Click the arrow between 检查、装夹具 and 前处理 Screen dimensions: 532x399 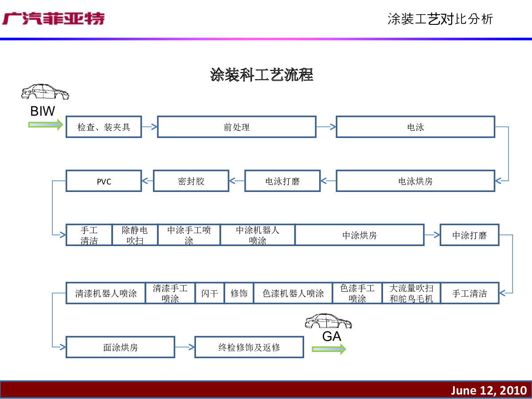click(149, 127)
